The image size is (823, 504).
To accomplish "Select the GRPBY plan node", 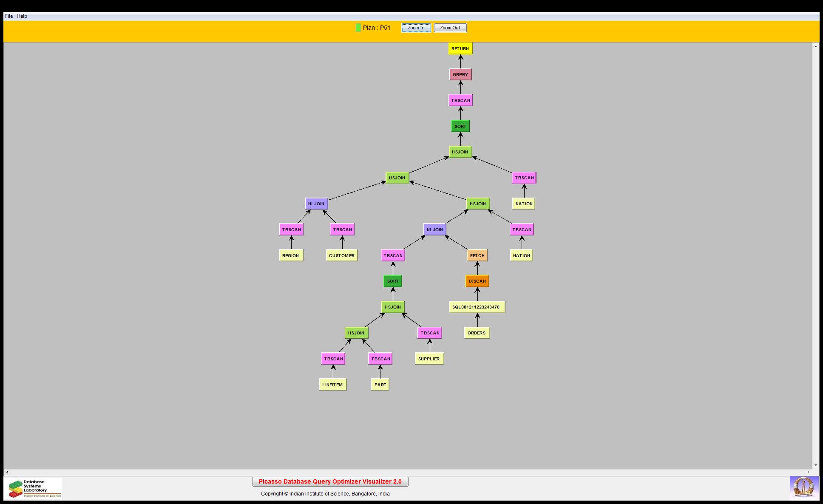I will coord(460,75).
